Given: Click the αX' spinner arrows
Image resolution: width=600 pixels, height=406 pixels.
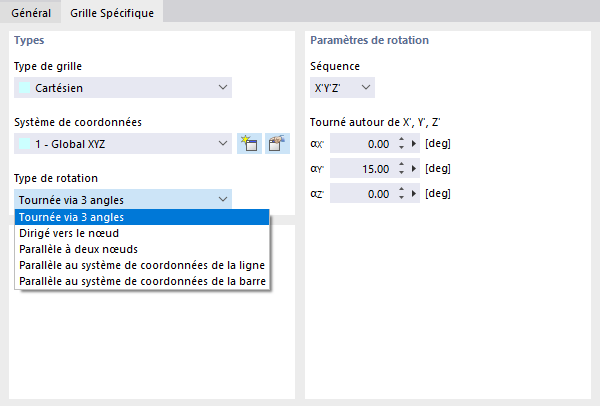Looking at the screenshot, I should [401, 144].
